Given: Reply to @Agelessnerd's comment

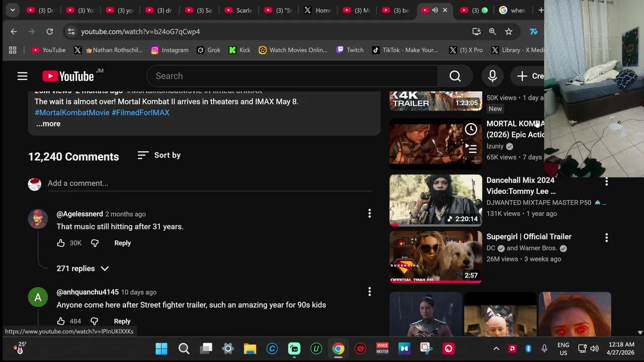Looking at the screenshot, I should point(122,243).
